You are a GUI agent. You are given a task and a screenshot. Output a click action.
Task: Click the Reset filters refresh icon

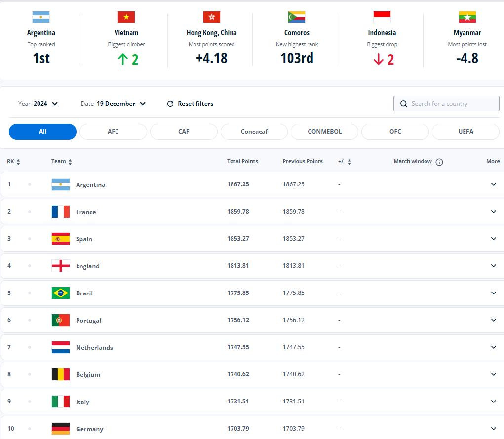point(170,104)
